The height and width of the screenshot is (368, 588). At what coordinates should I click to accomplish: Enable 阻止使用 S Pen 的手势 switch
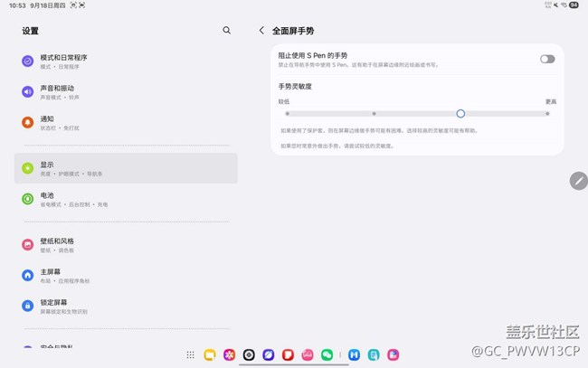[546, 59]
